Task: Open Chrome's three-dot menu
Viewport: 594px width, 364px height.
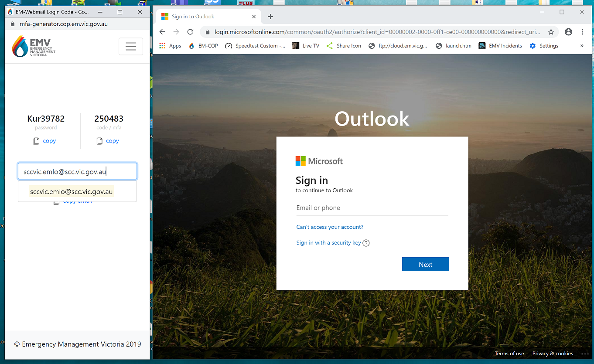Action: [582, 32]
